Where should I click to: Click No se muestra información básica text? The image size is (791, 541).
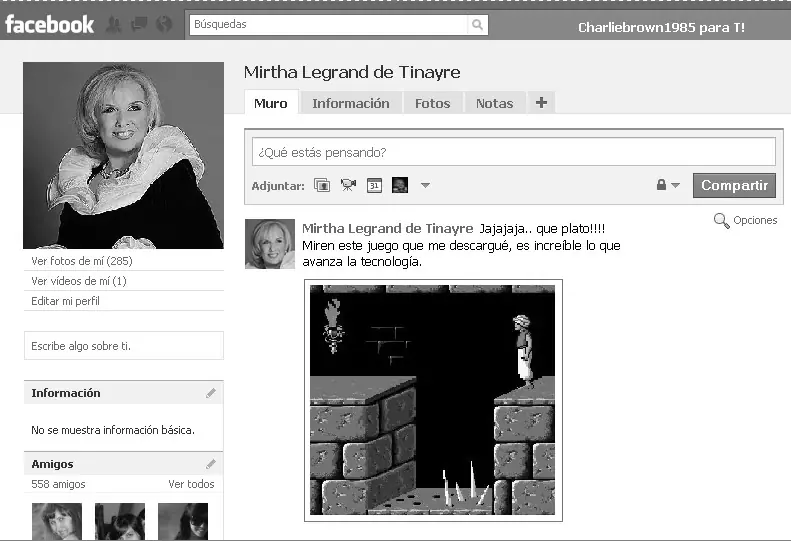pyautogui.click(x=113, y=430)
